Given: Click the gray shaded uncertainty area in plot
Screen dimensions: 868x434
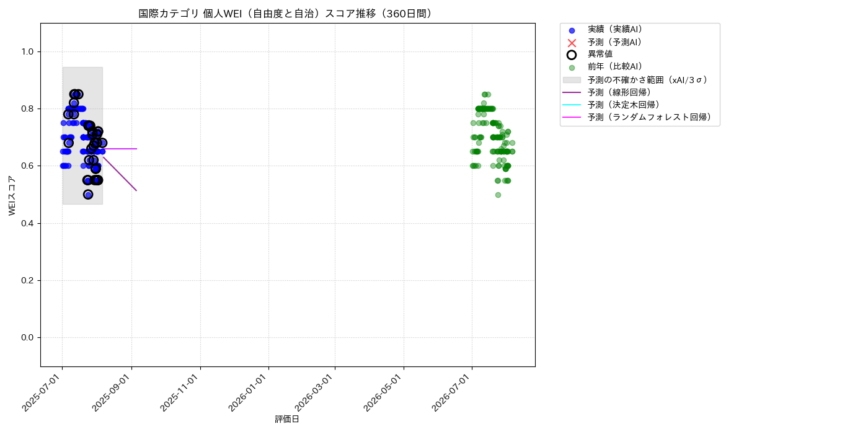Looking at the screenshot, I should (82, 136).
